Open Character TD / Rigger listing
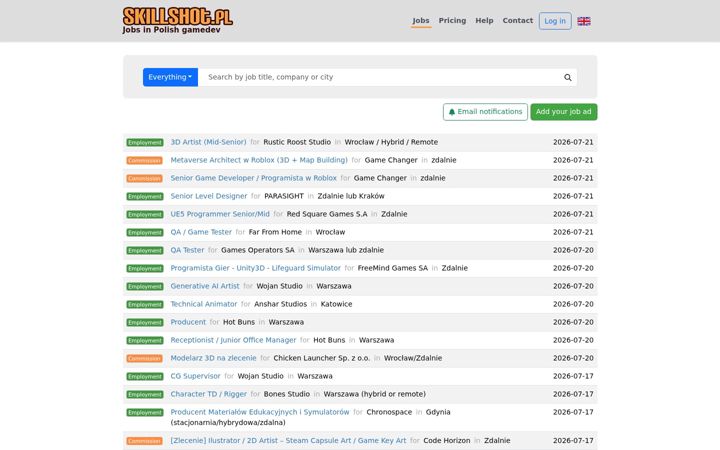 tap(208, 394)
